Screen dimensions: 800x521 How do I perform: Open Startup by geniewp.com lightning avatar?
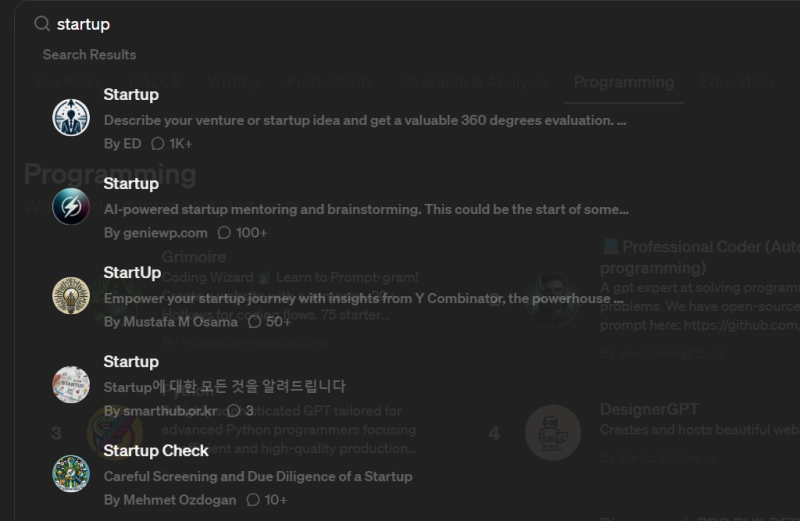point(71,207)
